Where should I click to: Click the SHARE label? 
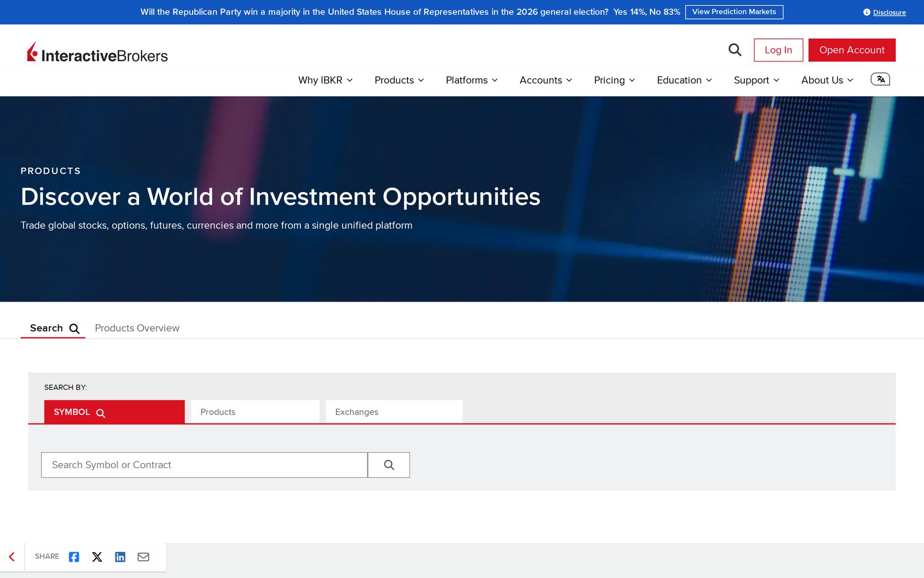[x=47, y=556]
